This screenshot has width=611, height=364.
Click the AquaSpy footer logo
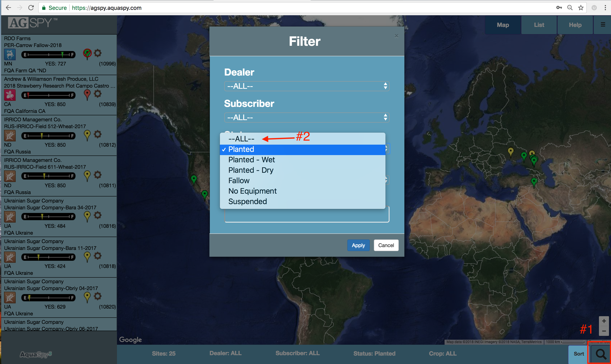pos(36,354)
